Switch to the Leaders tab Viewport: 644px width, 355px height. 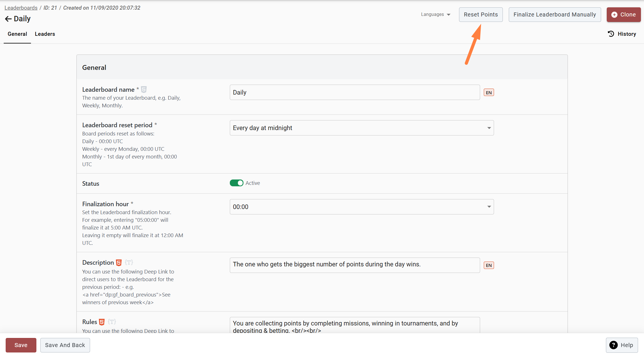45,34
